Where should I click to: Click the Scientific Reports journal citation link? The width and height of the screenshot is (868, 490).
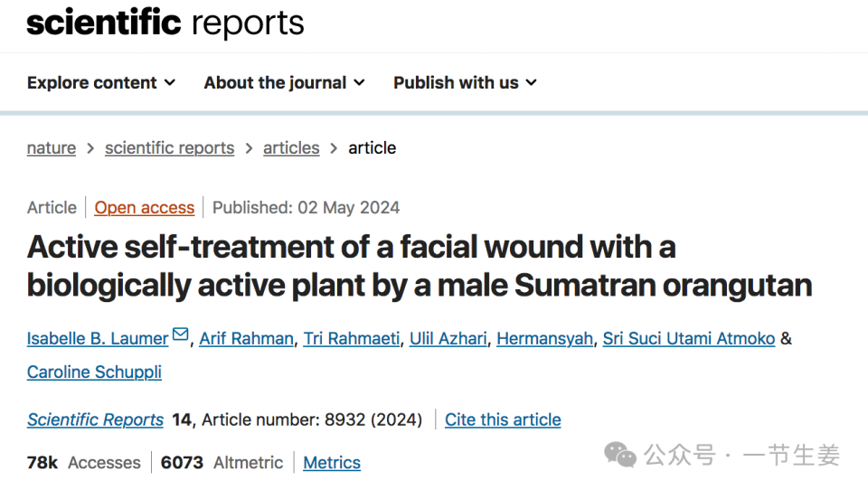point(95,419)
